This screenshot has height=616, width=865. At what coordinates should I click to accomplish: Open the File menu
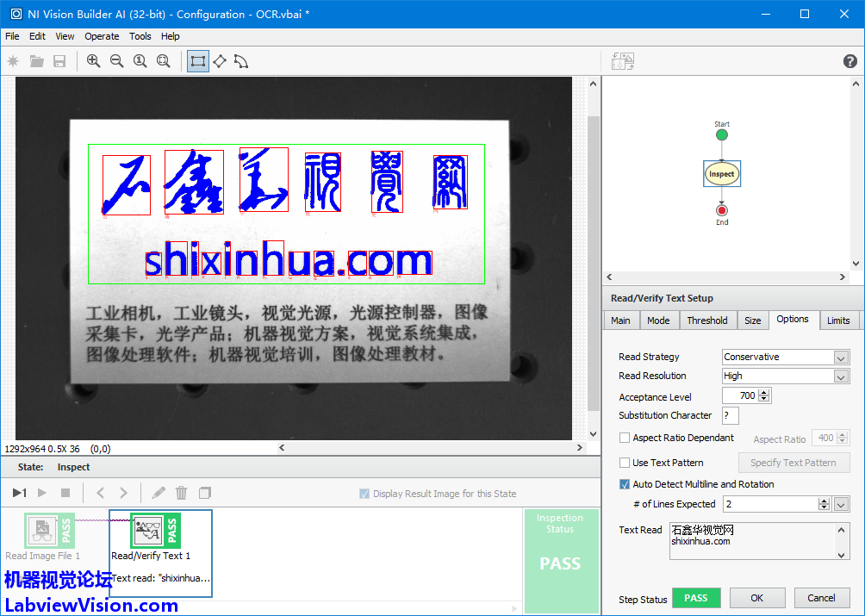point(12,36)
